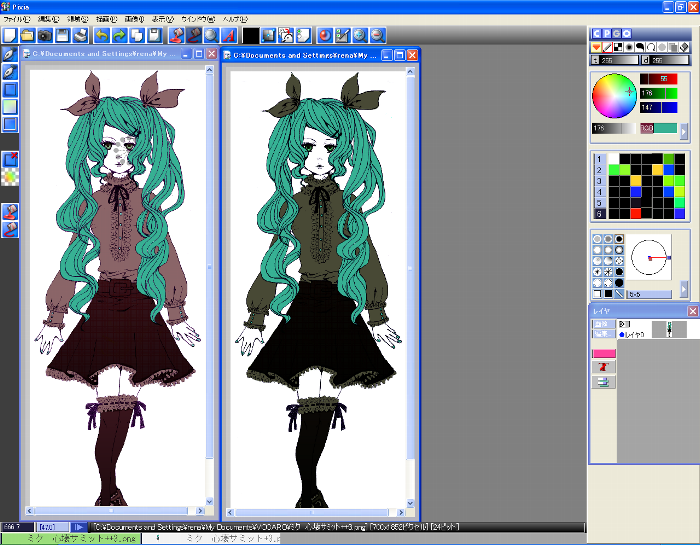700x545 pixels.
Task: Open the 表示 (View) menu
Action: 162,19
